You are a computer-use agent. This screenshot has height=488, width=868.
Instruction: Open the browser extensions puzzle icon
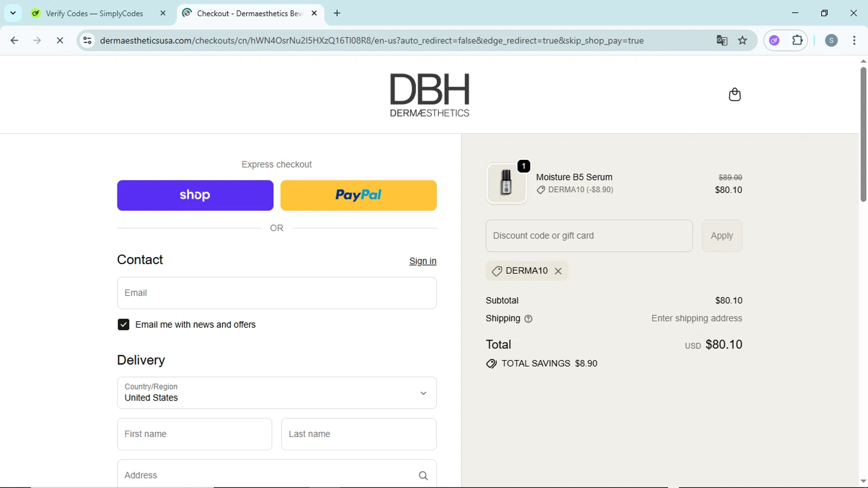click(797, 41)
